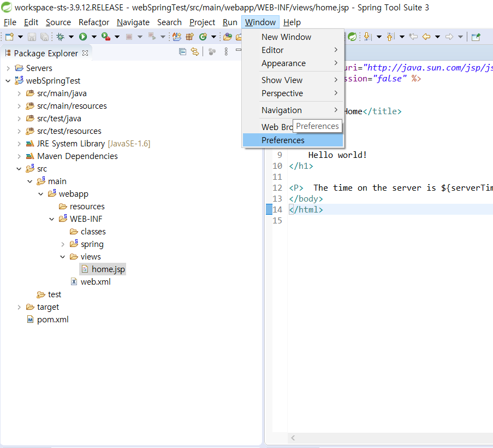Viewport: 493px width, 448px height.
Task: Expand the target folder
Action: pos(19,307)
